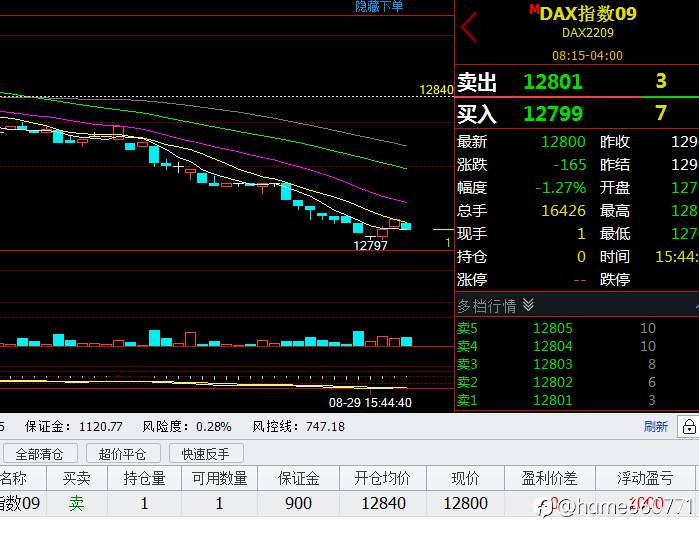Click the 风控线 747.18 status text

(x=298, y=427)
